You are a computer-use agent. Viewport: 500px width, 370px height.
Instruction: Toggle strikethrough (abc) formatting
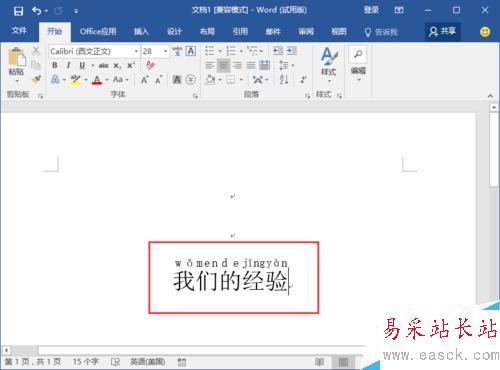[x=104, y=65]
